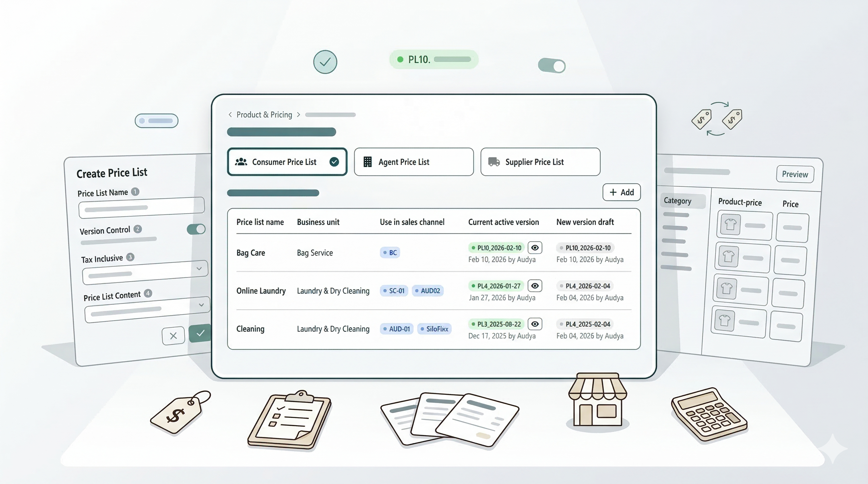Click the AUD02 sales channel tag
The height and width of the screenshot is (484, 868).
[427, 291]
